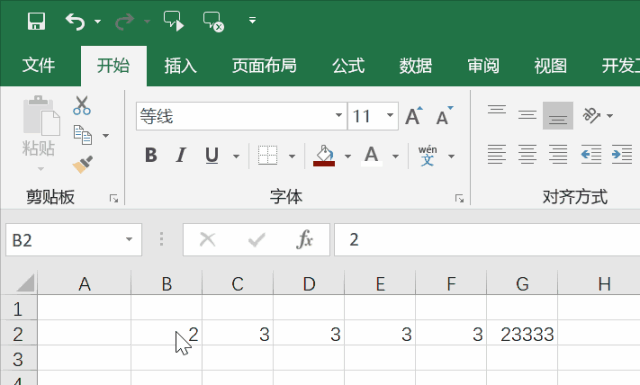640x385 pixels.
Task: Switch to the 视图 tab
Action: 551,65
